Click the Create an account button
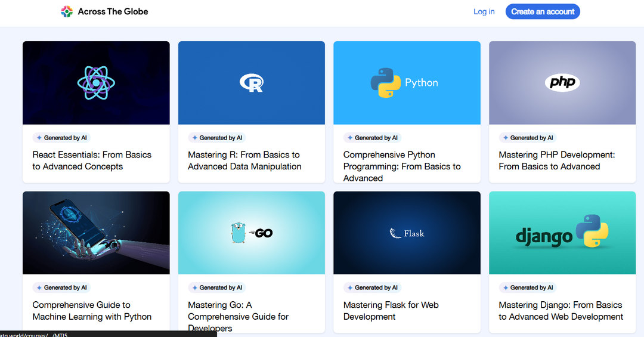The image size is (644, 337). (543, 11)
